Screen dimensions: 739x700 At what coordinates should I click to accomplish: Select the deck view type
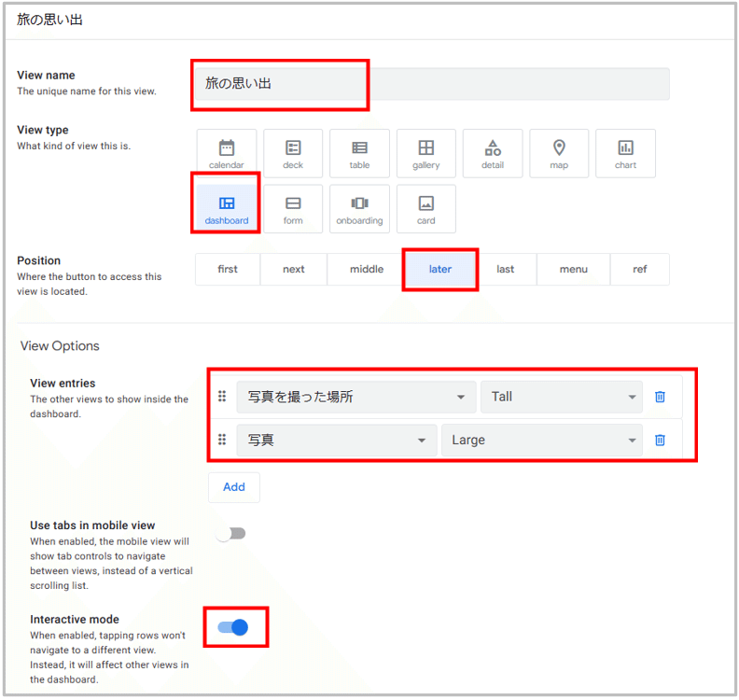pos(293,154)
